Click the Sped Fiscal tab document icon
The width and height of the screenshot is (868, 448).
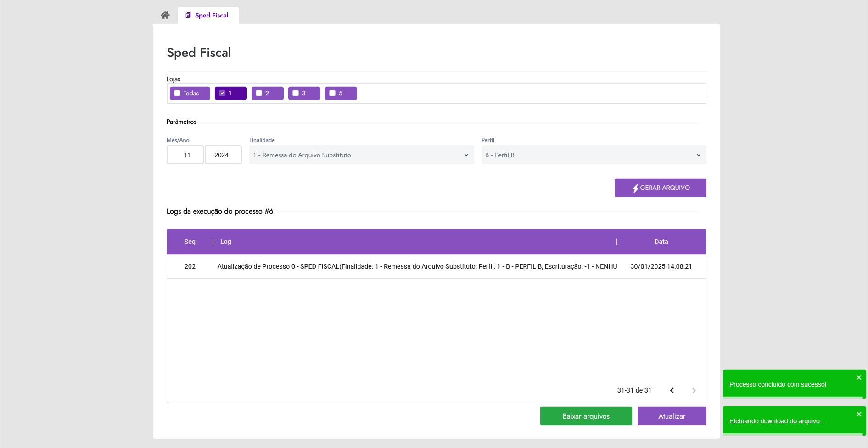[x=188, y=15]
